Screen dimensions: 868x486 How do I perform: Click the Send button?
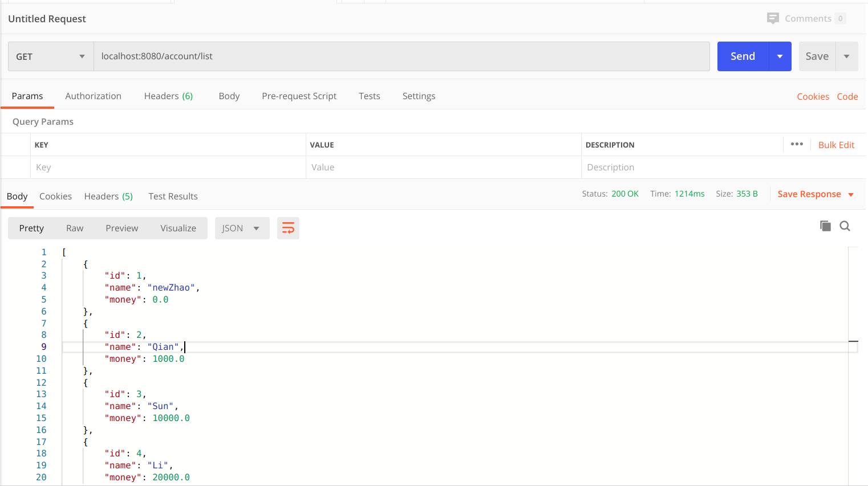click(742, 56)
